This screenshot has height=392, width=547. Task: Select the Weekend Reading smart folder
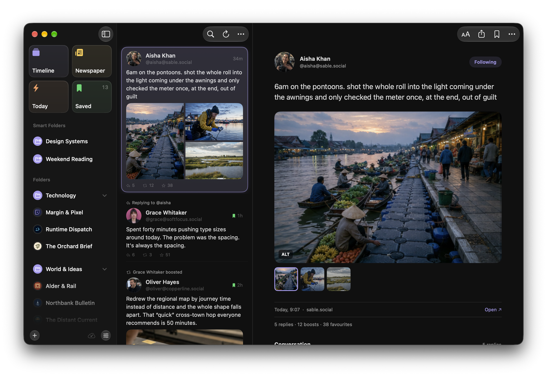pyautogui.click(x=70, y=159)
